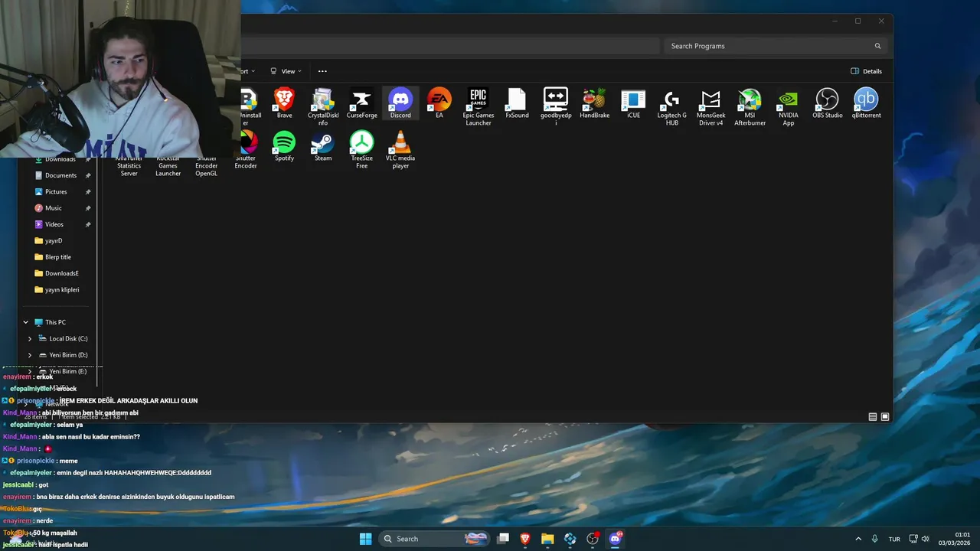Select the qBittorrent shortcut
The image size is (980, 551).
pos(866,104)
